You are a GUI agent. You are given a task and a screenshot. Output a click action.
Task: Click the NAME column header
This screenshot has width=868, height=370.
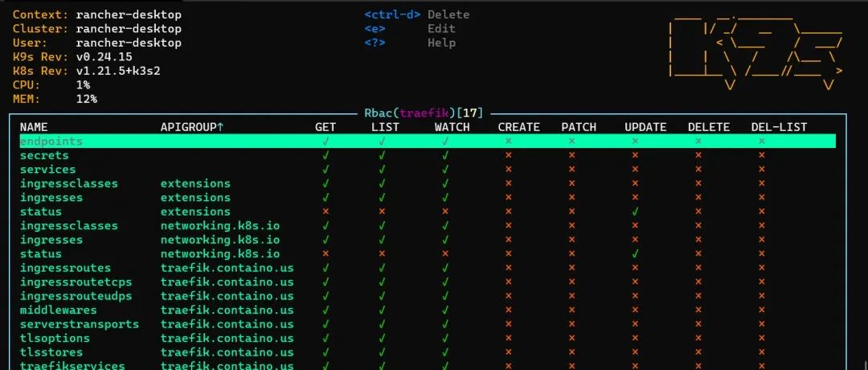(x=34, y=127)
